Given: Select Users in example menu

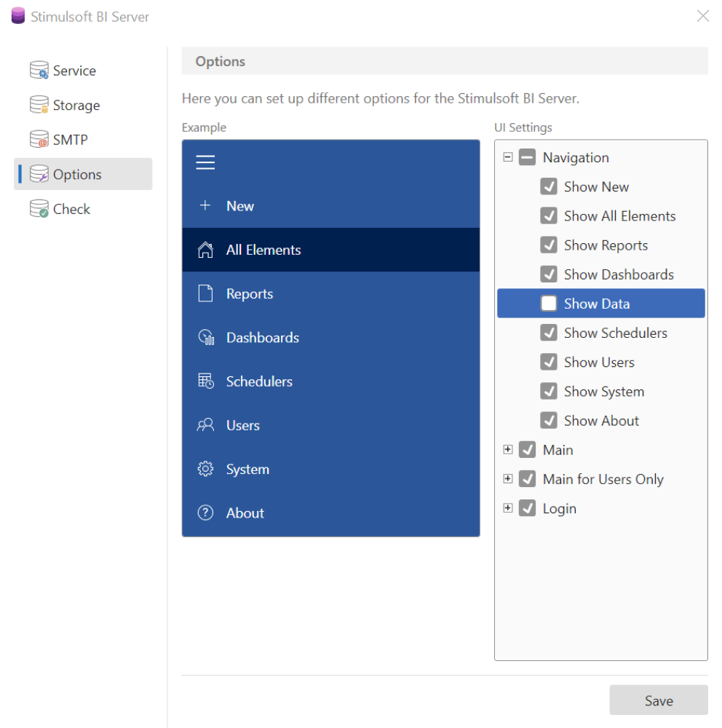Looking at the screenshot, I should coord(330,425).
